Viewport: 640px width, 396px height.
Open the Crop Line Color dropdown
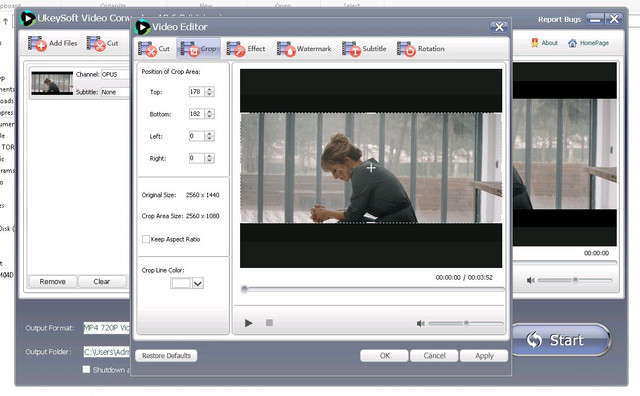198,283
